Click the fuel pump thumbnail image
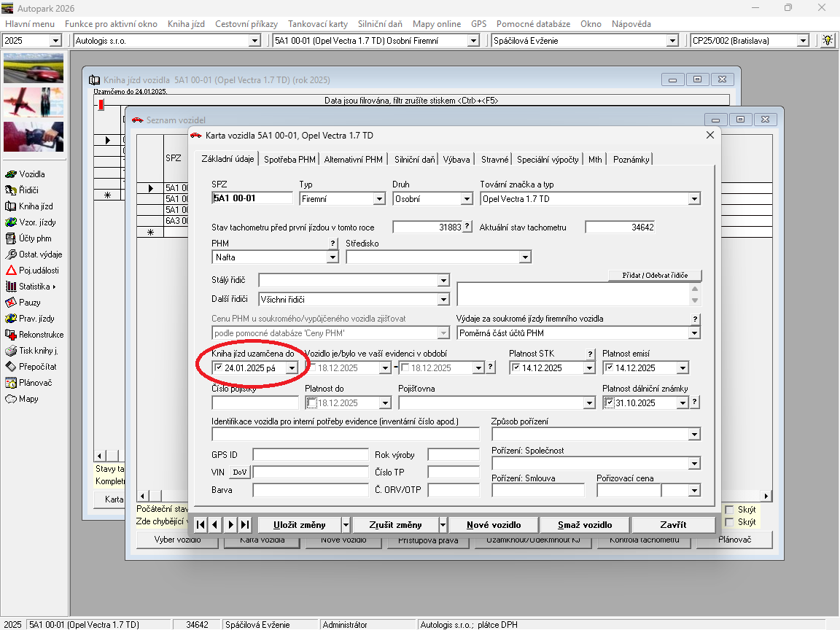 (34, 136)
